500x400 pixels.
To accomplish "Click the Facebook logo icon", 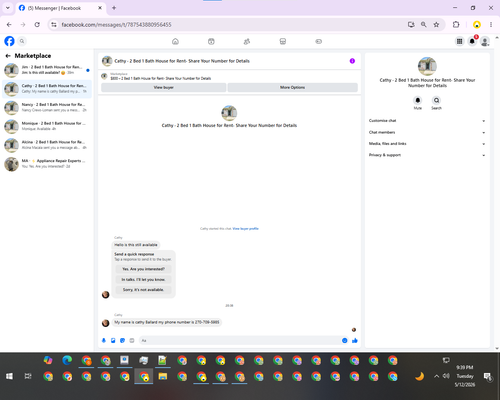I will click(9, 41).
